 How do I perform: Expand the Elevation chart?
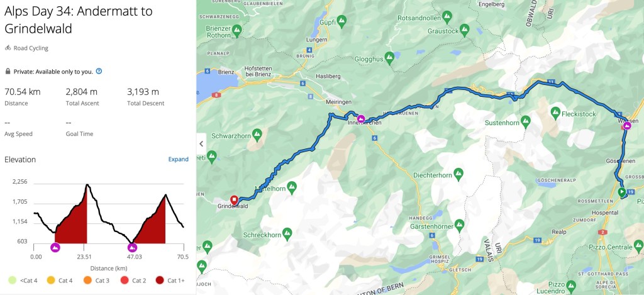point(178,159)
